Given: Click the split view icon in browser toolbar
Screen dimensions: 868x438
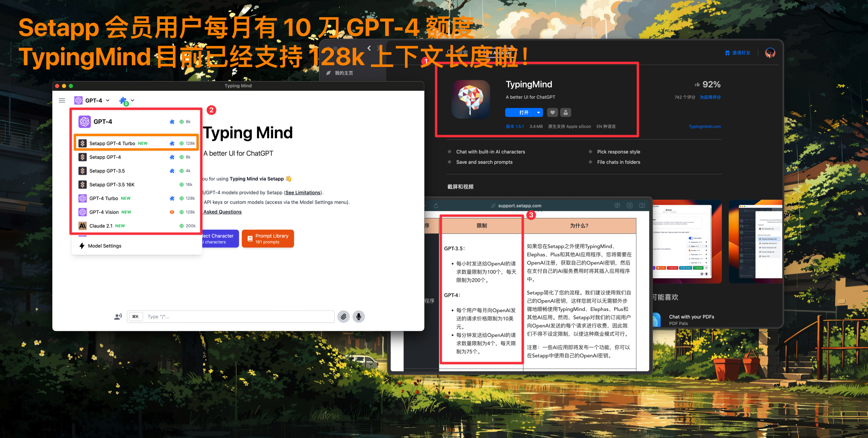Looking at the screenshot, I should coord(642,205).
